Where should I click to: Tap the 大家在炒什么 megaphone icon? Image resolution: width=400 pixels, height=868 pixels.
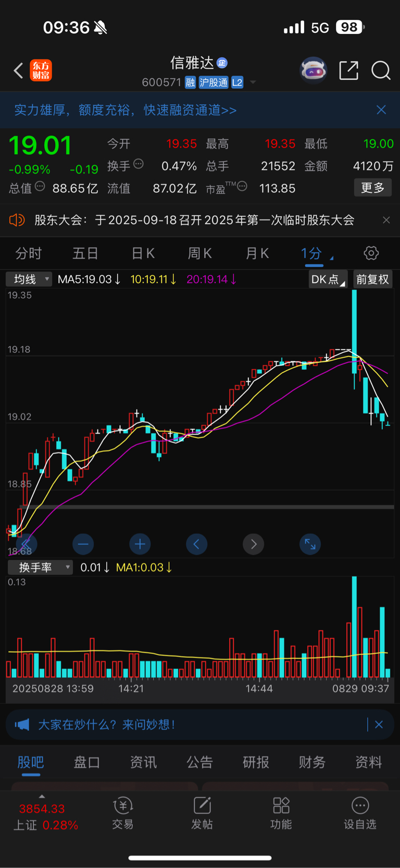pyautogui.click(x=22, y=725)
